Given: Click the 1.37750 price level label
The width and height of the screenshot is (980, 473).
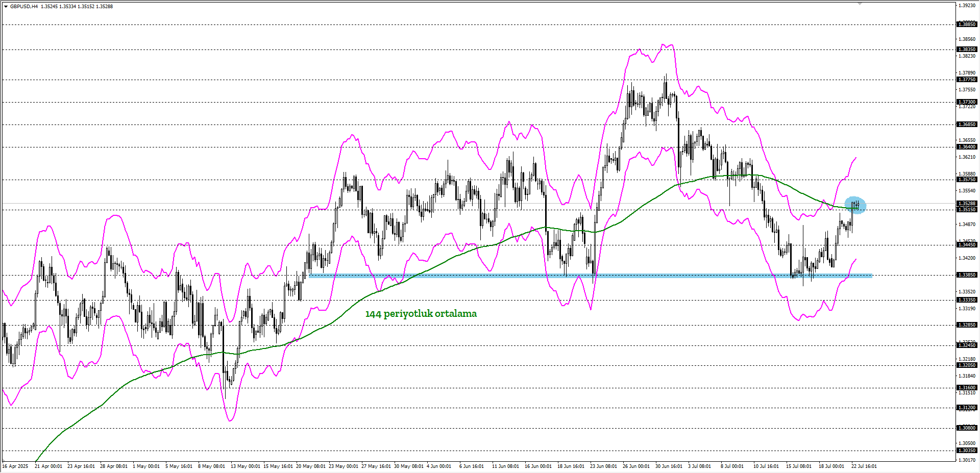Looking at the screenshot, I should tap(966, 80).
